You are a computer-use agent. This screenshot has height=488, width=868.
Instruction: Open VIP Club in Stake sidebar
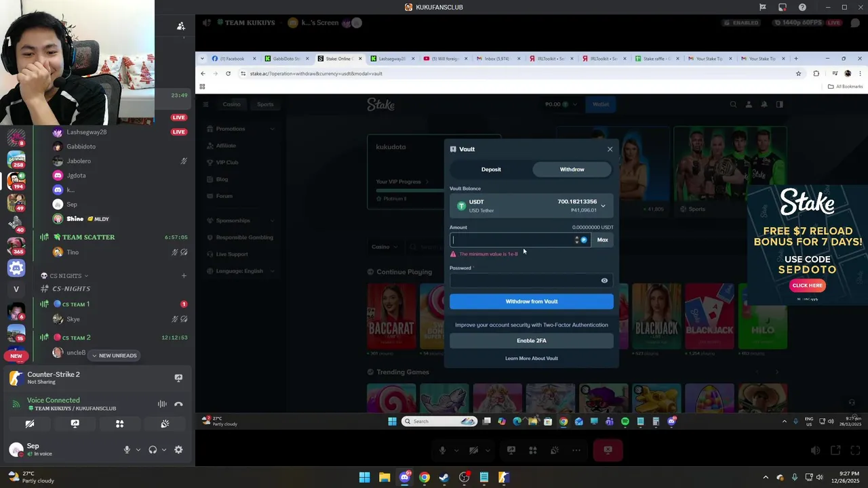(x=226, y=163)
